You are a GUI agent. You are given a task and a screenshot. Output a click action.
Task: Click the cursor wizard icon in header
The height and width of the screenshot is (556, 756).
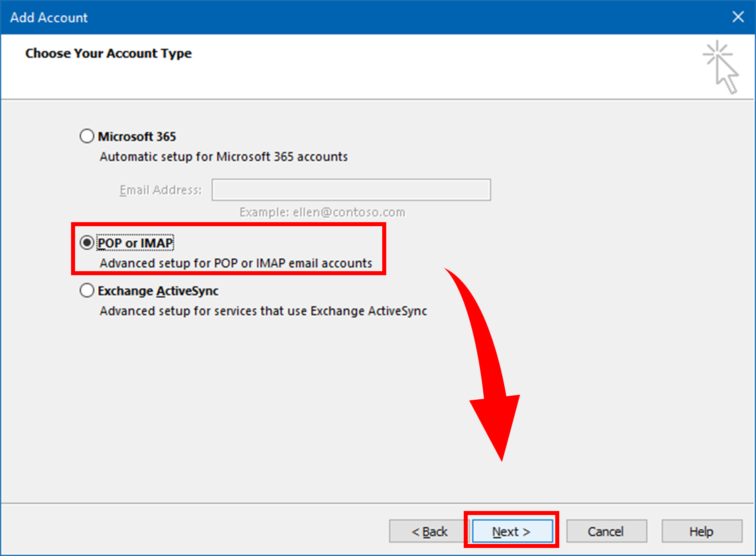721,67
